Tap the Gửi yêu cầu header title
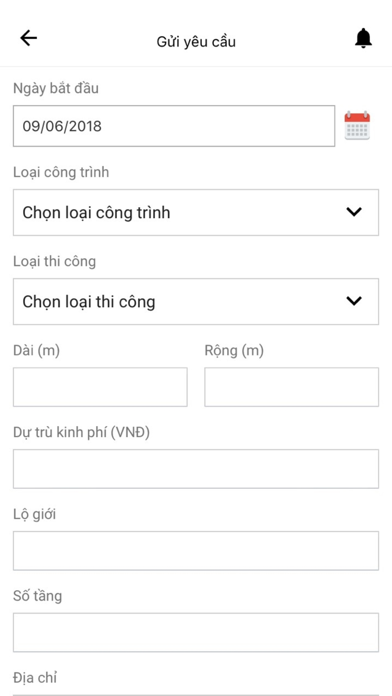 (x=196, y=42)
